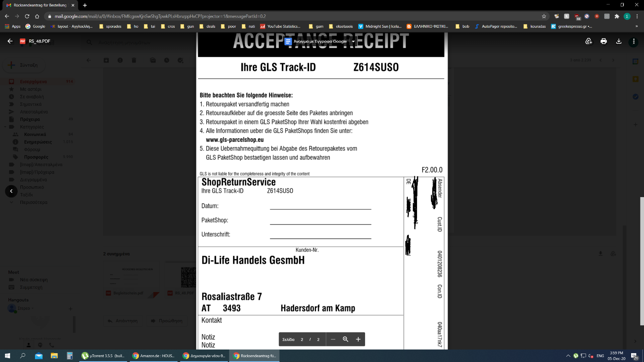Open the gun bookmark folder
Viewport: 644px width, 362px height.
[187, 26]
